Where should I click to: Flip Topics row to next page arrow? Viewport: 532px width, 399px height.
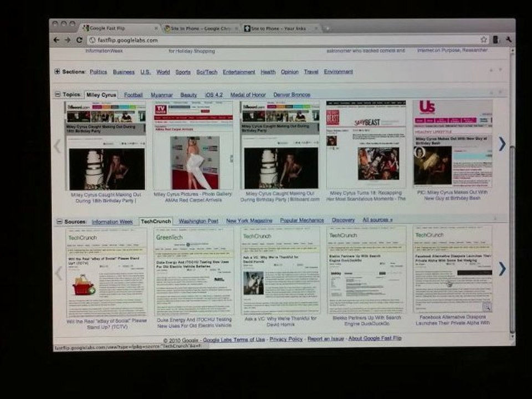[x=502, y=144]
